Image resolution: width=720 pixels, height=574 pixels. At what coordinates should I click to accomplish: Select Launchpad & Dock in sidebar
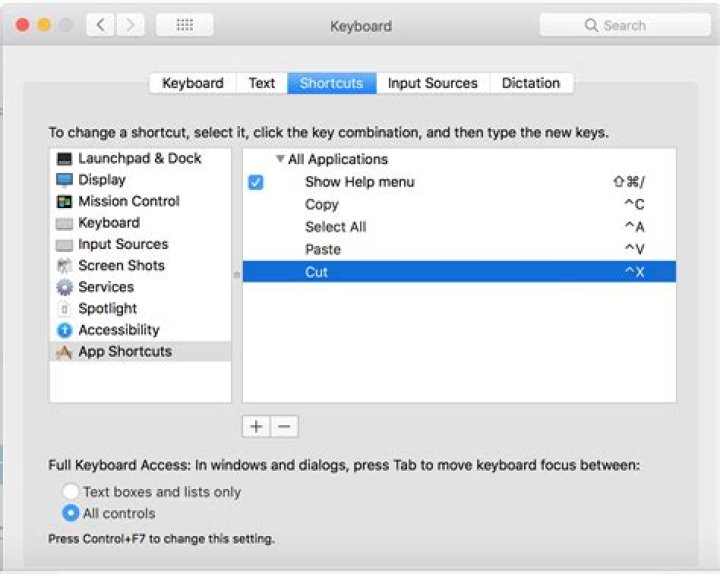click(x=140, y=158)
